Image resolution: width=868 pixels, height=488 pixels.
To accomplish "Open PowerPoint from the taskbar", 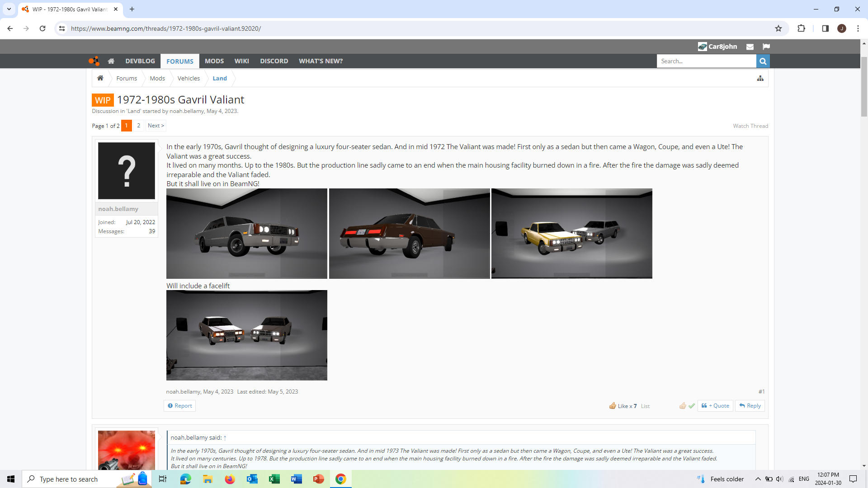I will coord(319,479).
